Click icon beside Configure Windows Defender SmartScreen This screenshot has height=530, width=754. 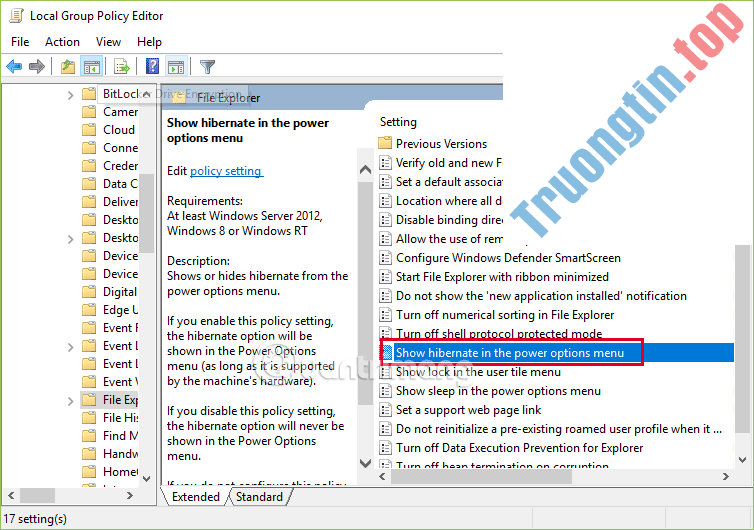pyautogui.click(x=385, y=258)
